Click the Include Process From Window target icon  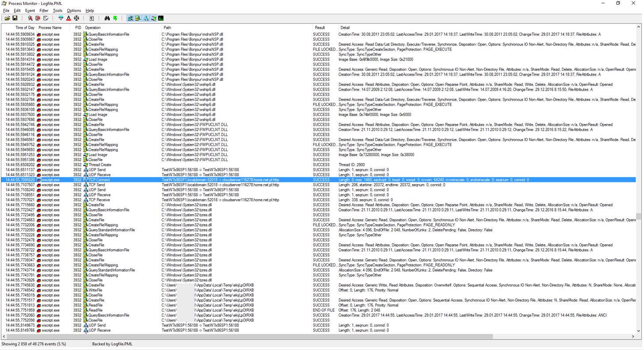tap(76, 18)
